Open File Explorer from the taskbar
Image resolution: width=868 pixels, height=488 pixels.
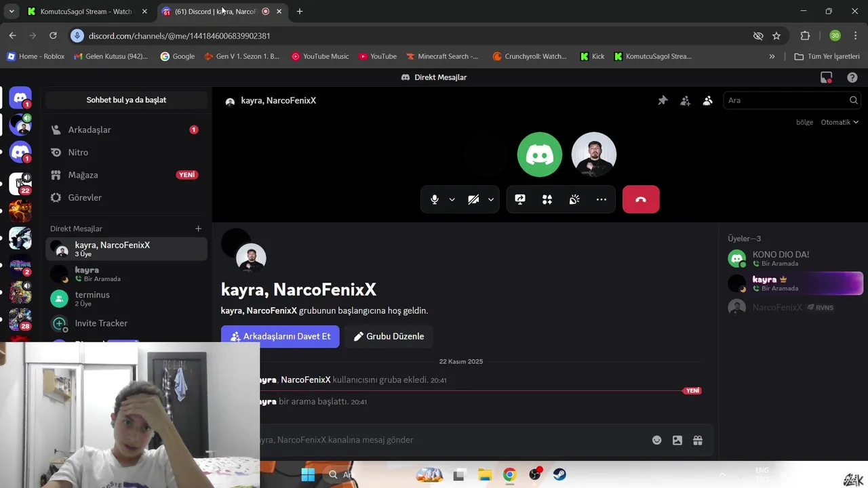(484, 474)
